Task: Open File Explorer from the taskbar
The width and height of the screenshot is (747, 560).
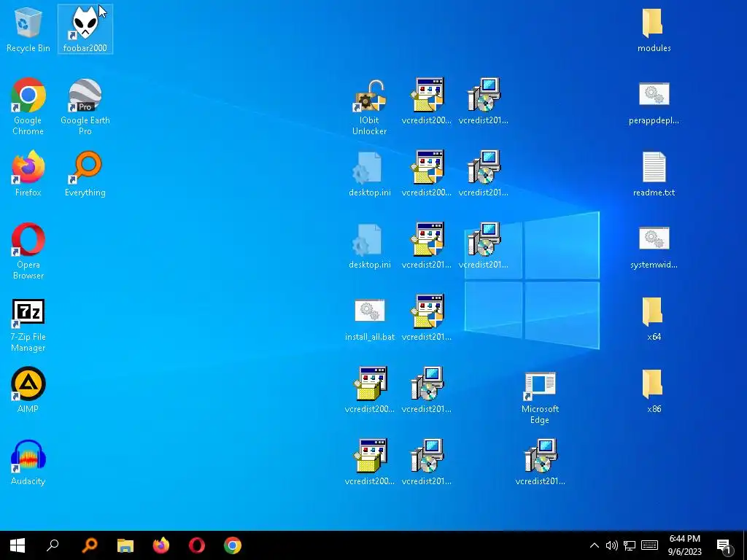Action: coord(125,545)
